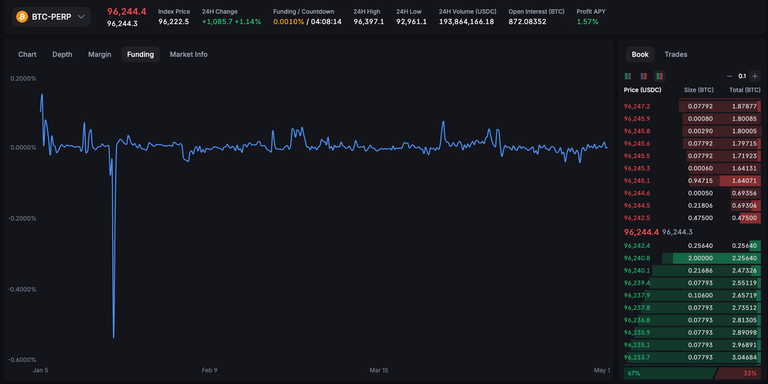
Task: Switch to the Chart tab
Action: pos(27,54)
